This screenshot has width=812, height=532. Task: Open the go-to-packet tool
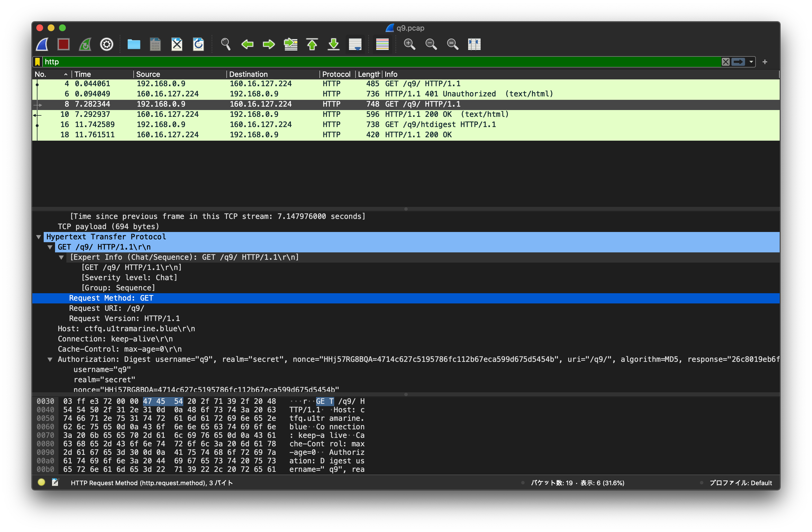point(290,44)
